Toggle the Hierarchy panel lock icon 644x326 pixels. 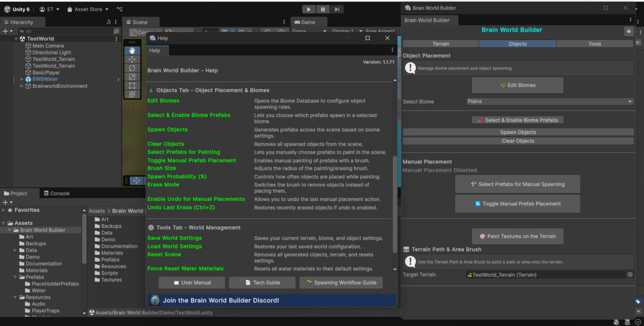[x=108, y=22]
